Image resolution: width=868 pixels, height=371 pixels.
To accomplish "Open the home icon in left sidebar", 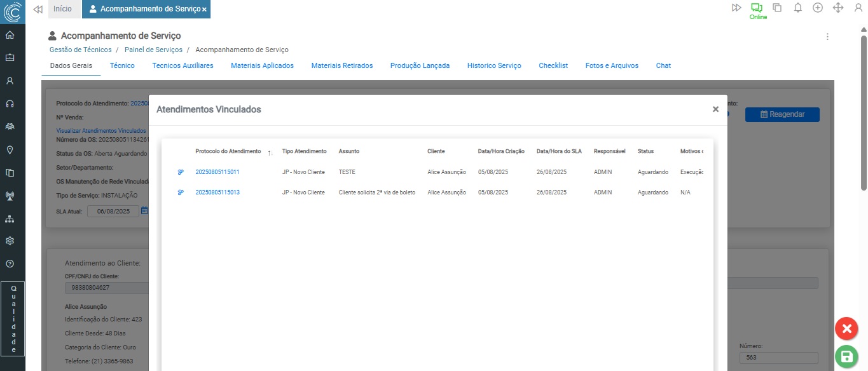I will point(10,35).
